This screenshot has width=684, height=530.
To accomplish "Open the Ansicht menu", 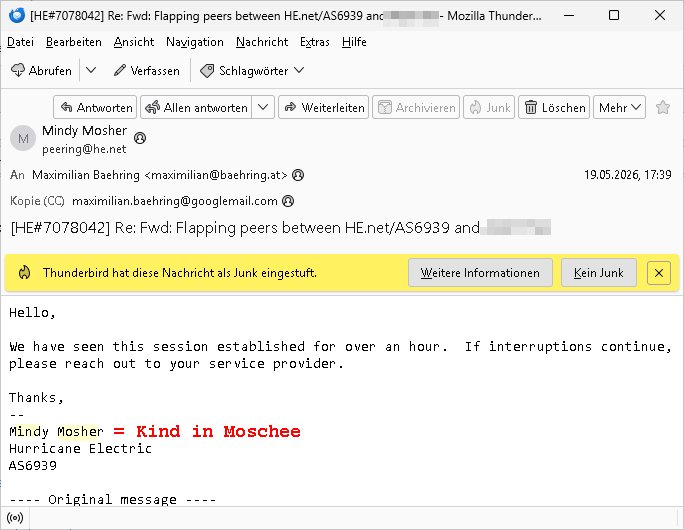I will (x=133, y=42).
